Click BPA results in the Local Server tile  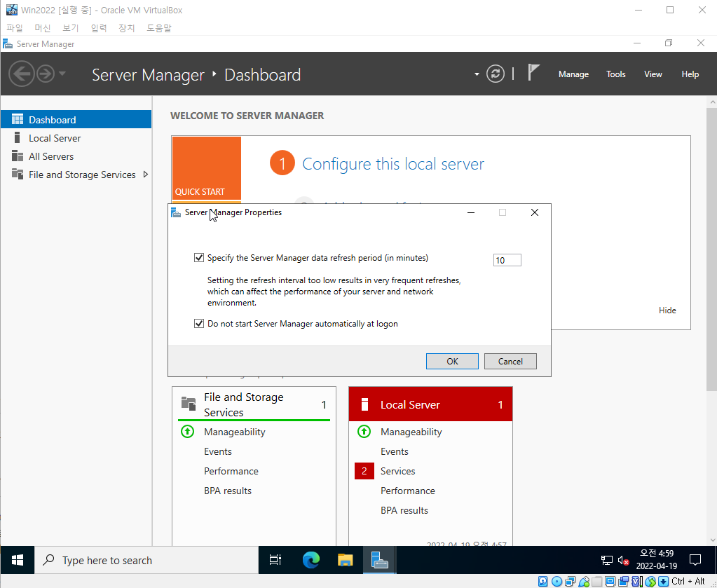[404, 510]
